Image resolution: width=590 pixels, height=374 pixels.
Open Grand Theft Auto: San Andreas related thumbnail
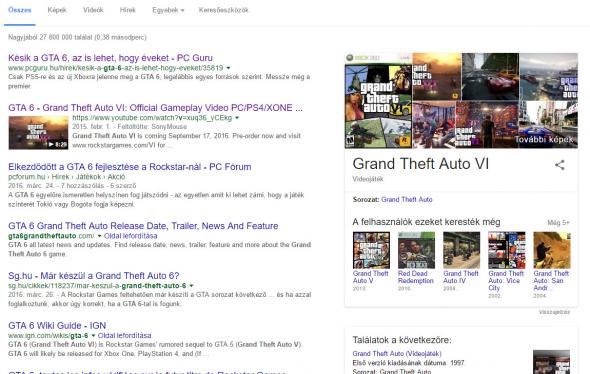pyautogui.click(x=552, y=250)
